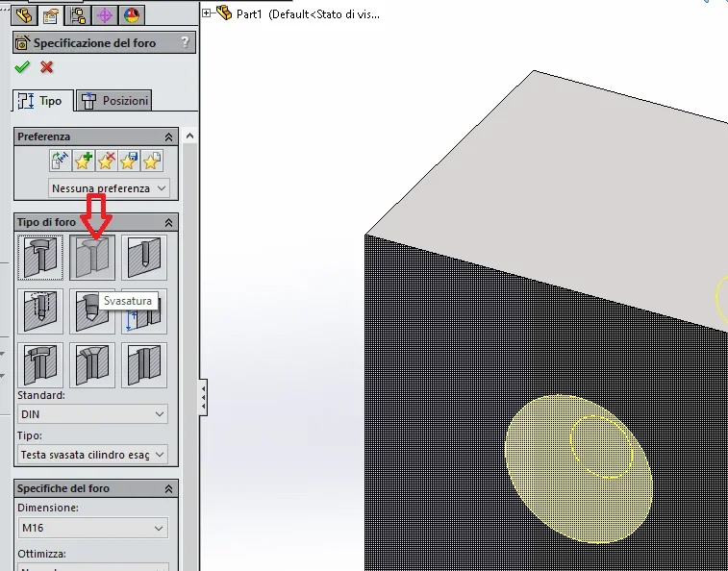
Task: Click the delete favorite star icon
Action: click(106, 161)
